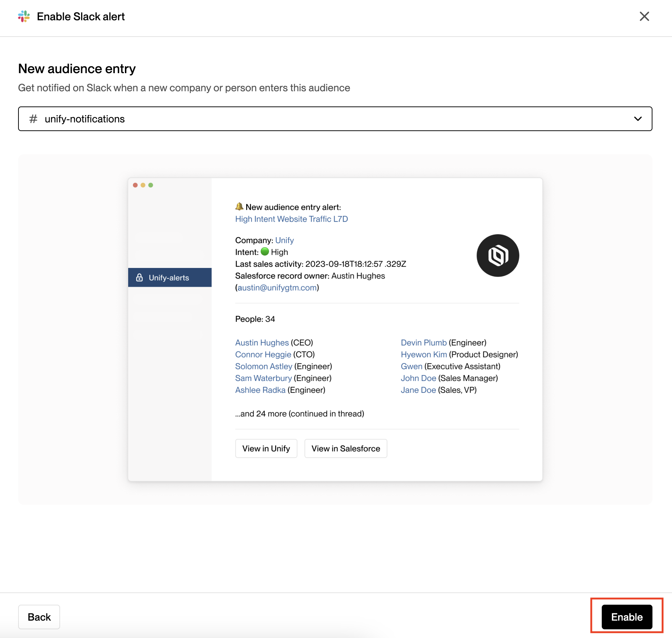Screen dimensions: 672x638
Task: Click the hash icon in the channel field
Action: pyautogui.click(x=33, y=119)
